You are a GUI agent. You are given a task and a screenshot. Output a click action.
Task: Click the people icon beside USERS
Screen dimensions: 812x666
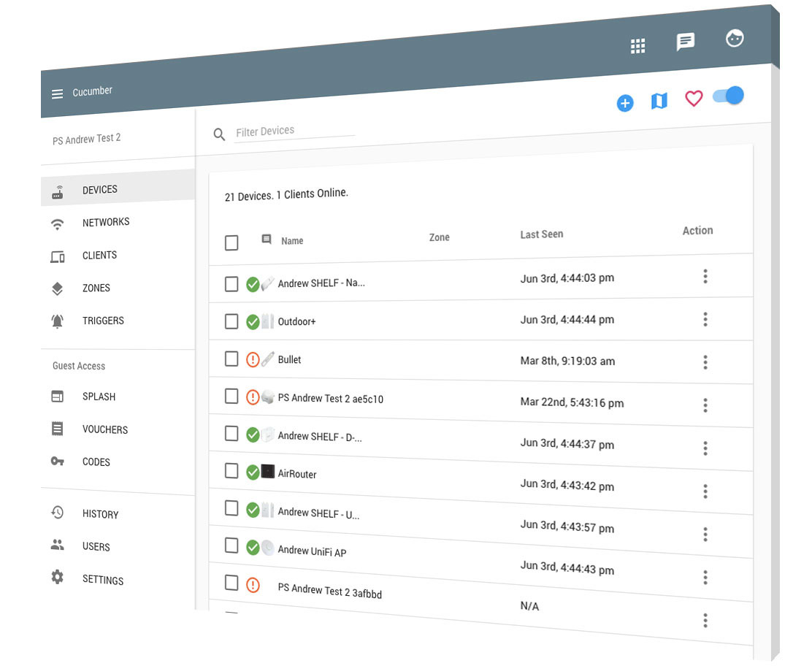[x=58, y=545]
